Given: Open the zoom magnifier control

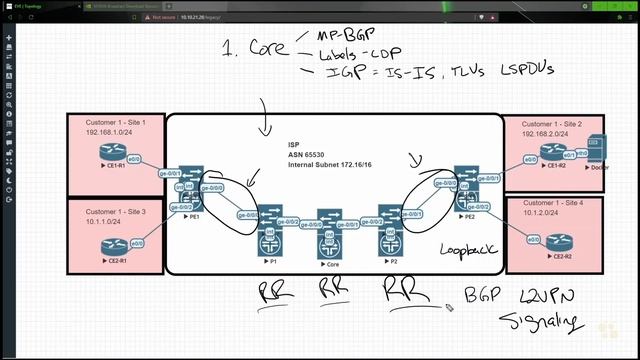Looking at the screenshot, I should click(9, 104).
